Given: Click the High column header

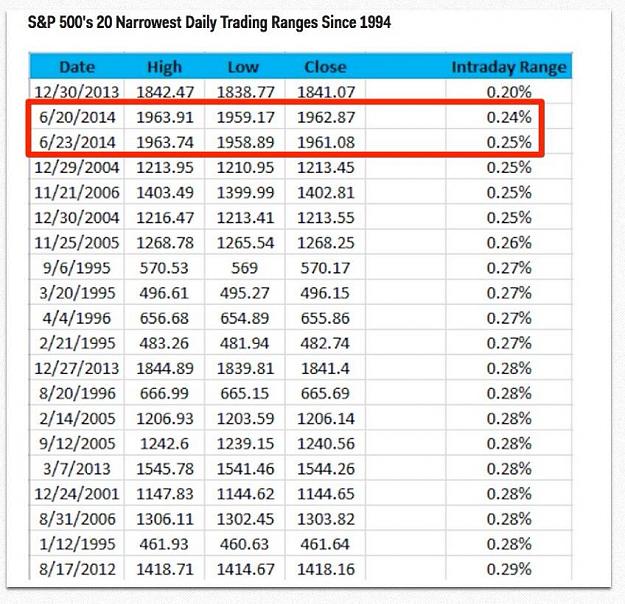Looking at the screenshot, I should (x=164, y=67).
